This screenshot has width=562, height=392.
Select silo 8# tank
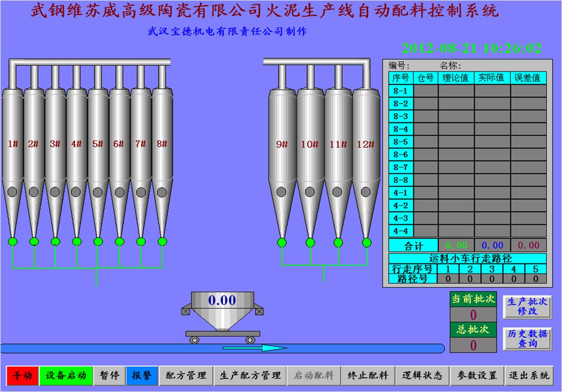click(162, 163)
